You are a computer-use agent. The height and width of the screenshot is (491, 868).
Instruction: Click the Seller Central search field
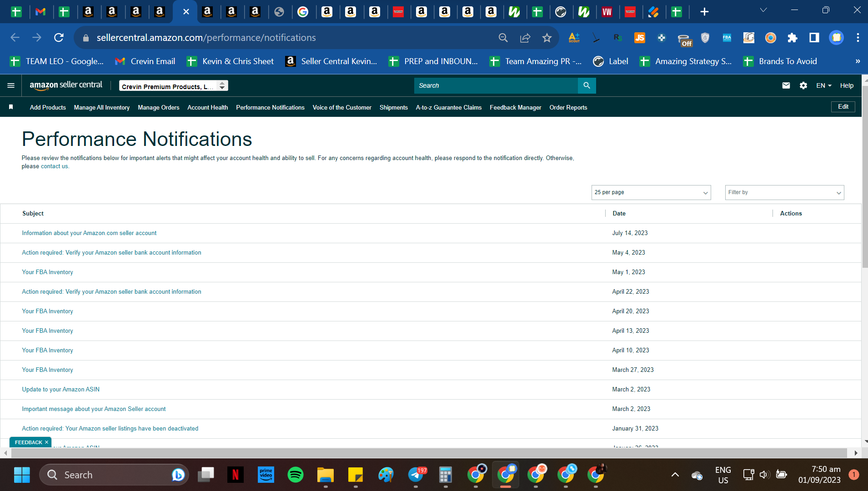click(x=496, y=85)
